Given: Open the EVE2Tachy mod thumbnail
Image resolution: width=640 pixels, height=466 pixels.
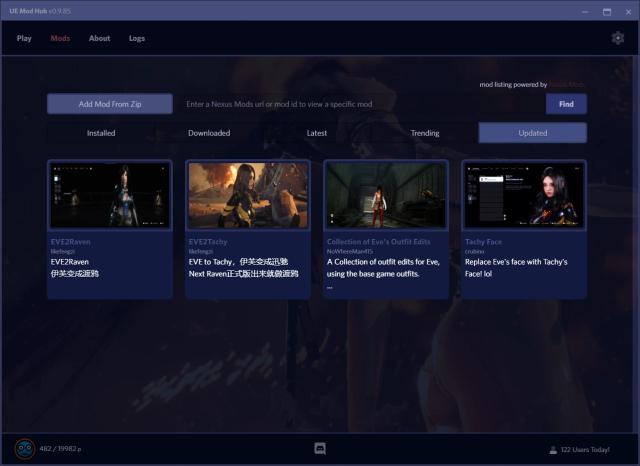Looking at the screenshot, I should (x=248, y=195).
